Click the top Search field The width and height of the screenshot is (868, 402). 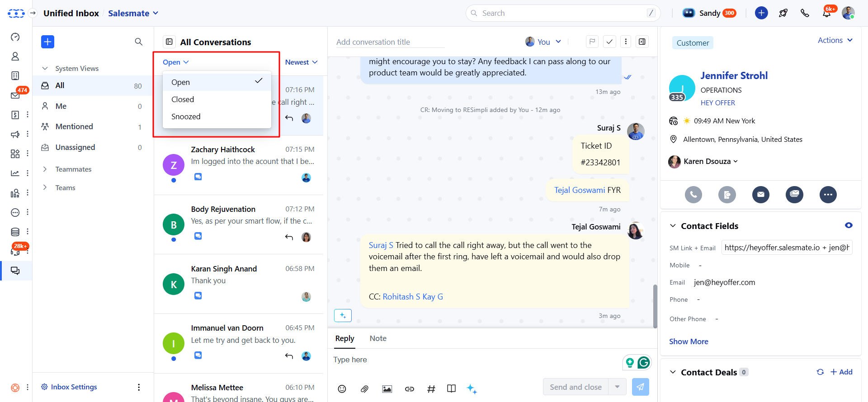563,13
